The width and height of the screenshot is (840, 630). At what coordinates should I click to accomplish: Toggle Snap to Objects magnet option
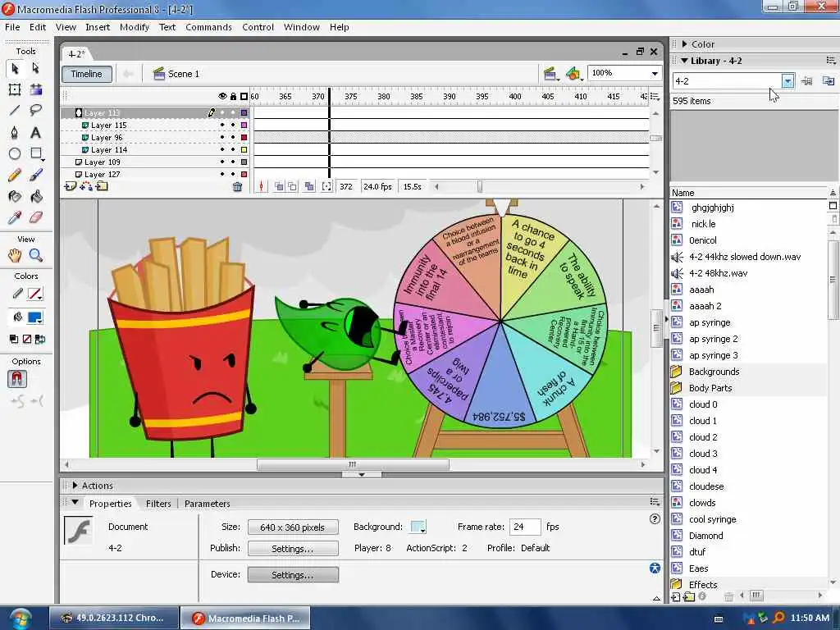17,379
